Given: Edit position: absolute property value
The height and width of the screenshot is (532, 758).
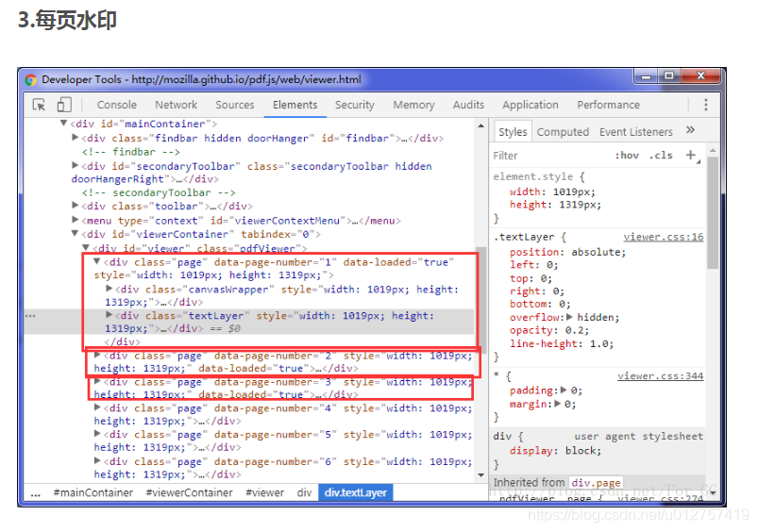Looking at the screenshot, I should coord(598,252).
